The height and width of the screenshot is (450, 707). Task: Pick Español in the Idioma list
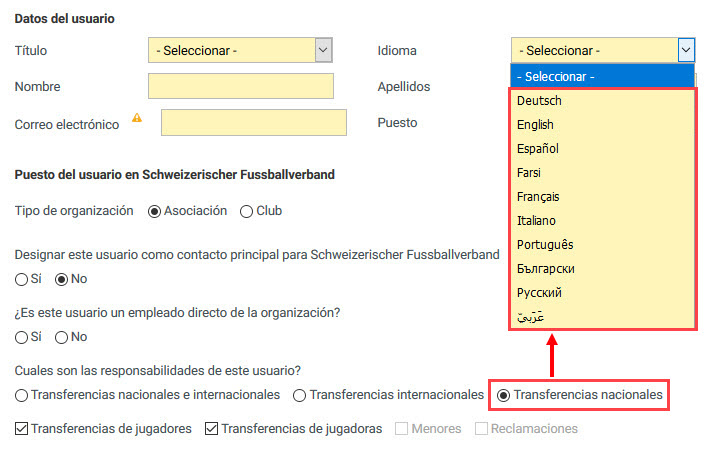coord(537,148)
